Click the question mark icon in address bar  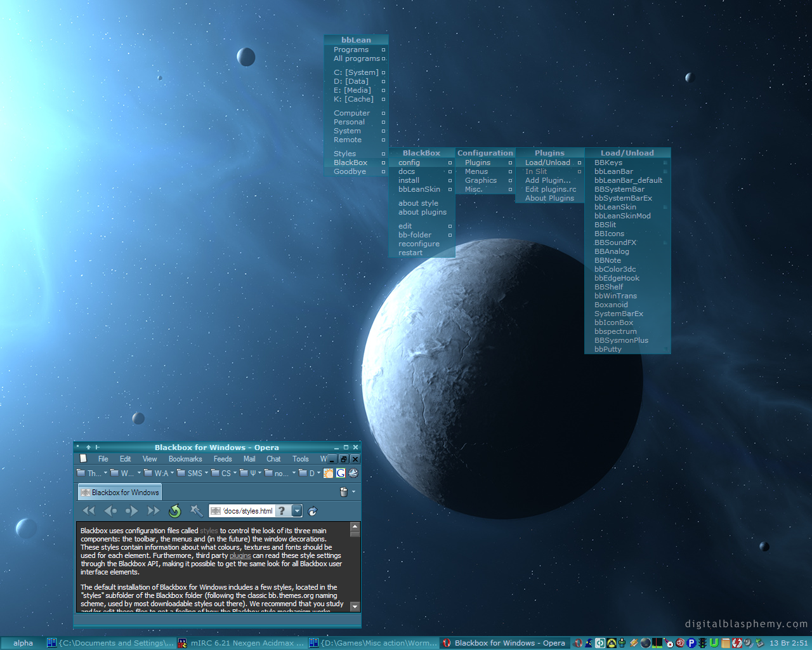(282, 511)
